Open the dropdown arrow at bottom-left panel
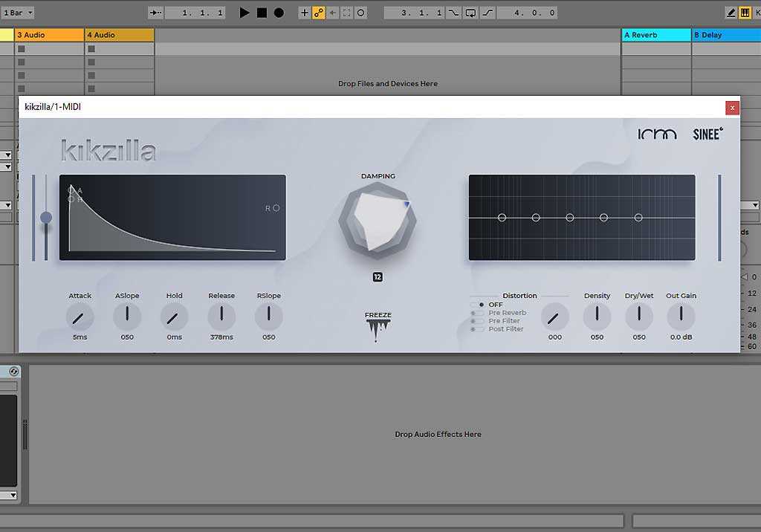The width and height of the screenshot is (761, 532). (x=13, y=496)
